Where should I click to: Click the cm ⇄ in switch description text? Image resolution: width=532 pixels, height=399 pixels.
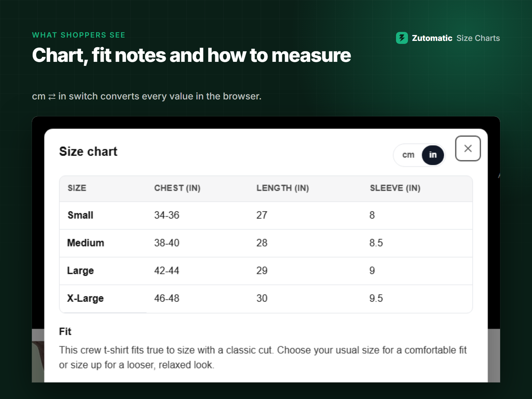click(x=147, y=96)
